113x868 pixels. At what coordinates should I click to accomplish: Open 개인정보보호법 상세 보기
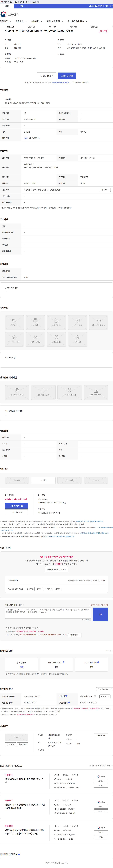57,569
